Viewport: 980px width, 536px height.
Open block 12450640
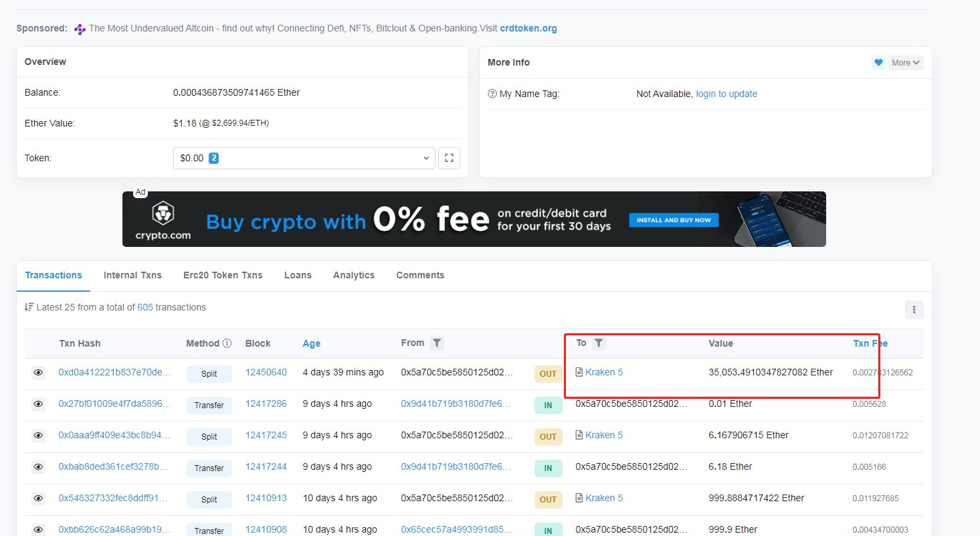pos(266,373)
